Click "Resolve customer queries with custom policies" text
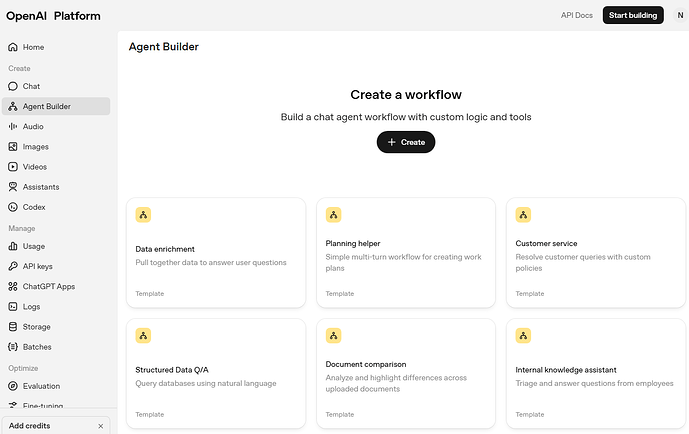This screenshot has width=689, height=434. tap(583, 262)
